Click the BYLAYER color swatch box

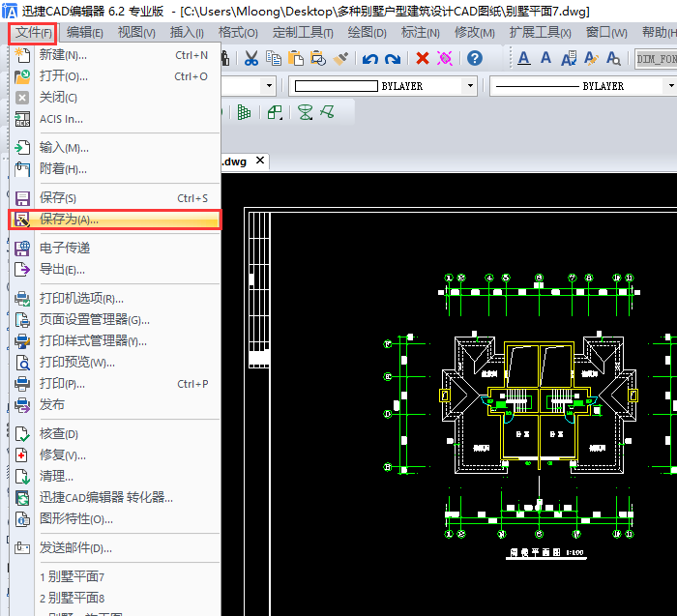tap(336, 86)
